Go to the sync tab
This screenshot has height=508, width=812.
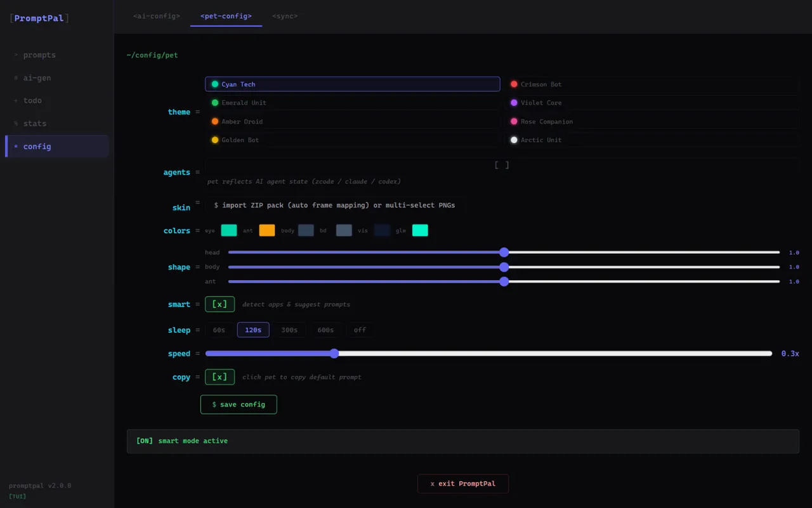point(285,16)
